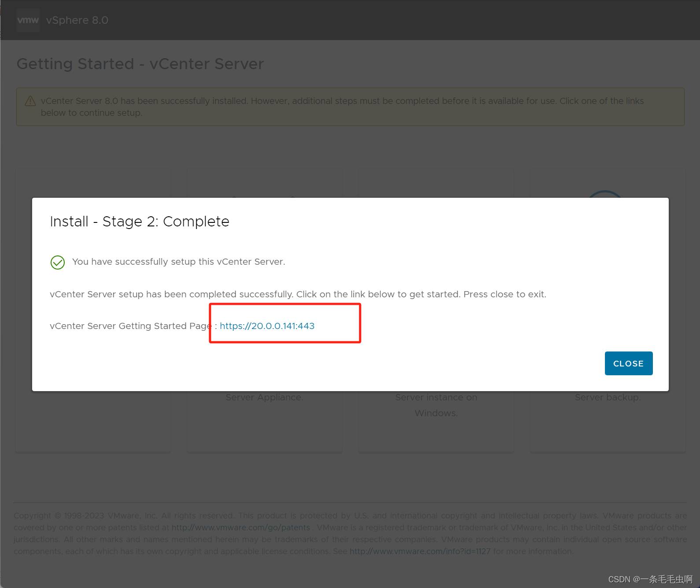This screenshot has width=700, height=588.
Task: Click the vCenter Server Getting Started Page label
Action: point(130,326)
